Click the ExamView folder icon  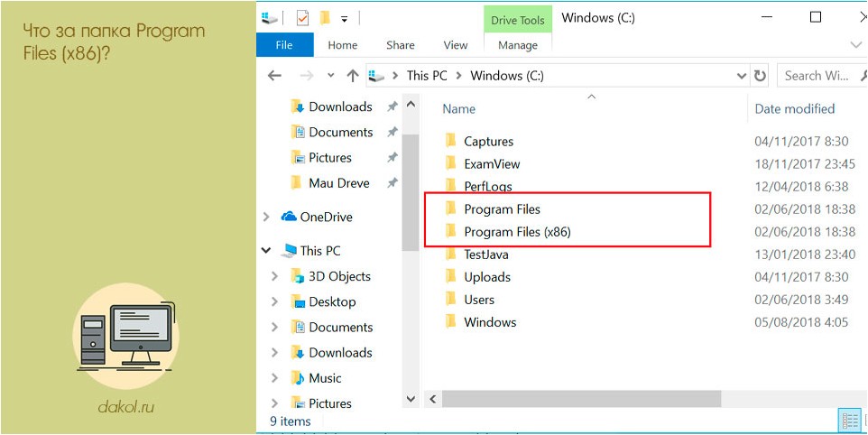(450, 163)
